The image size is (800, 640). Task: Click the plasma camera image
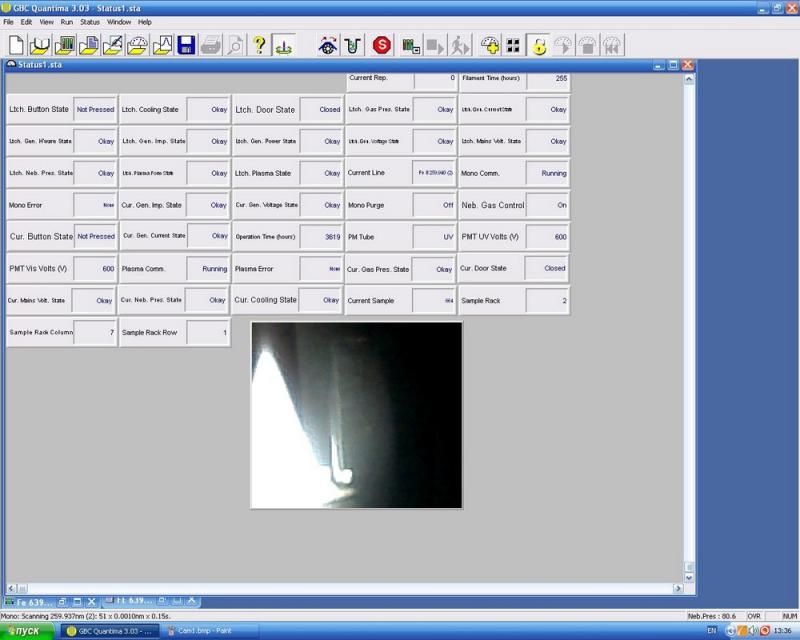[357, 415]
